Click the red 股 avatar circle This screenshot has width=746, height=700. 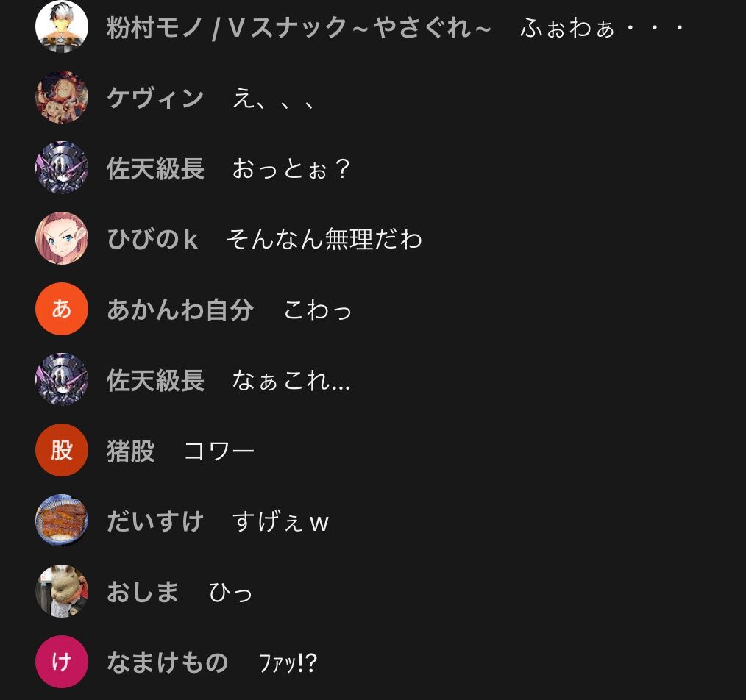click(x=62, y=450)
